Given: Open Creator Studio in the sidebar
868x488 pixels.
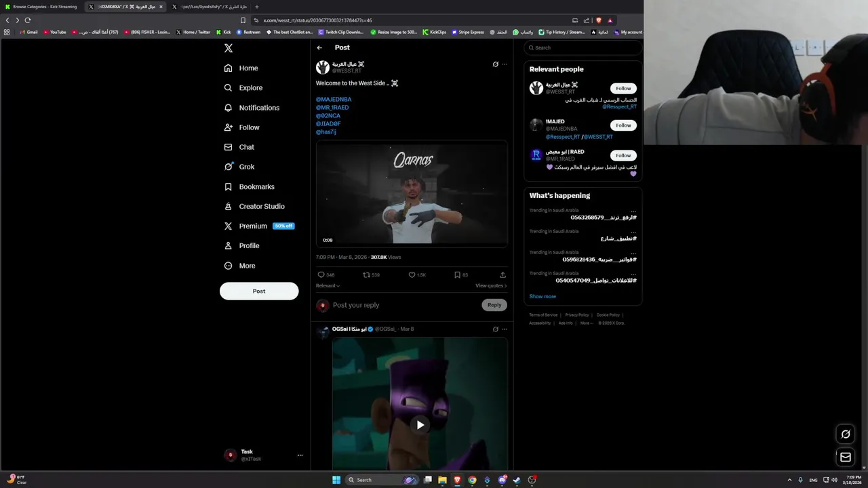Looking at the screenshot, I should (254, 206).
